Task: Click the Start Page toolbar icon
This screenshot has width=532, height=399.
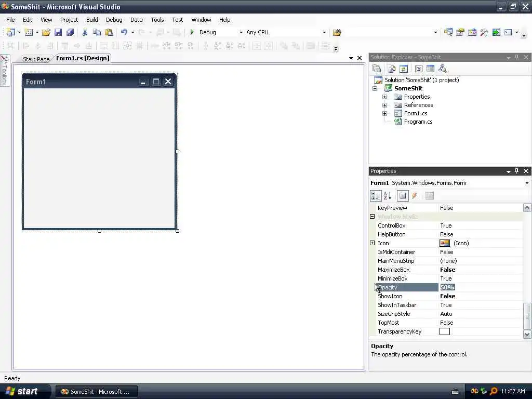Action: pos(496,32)
